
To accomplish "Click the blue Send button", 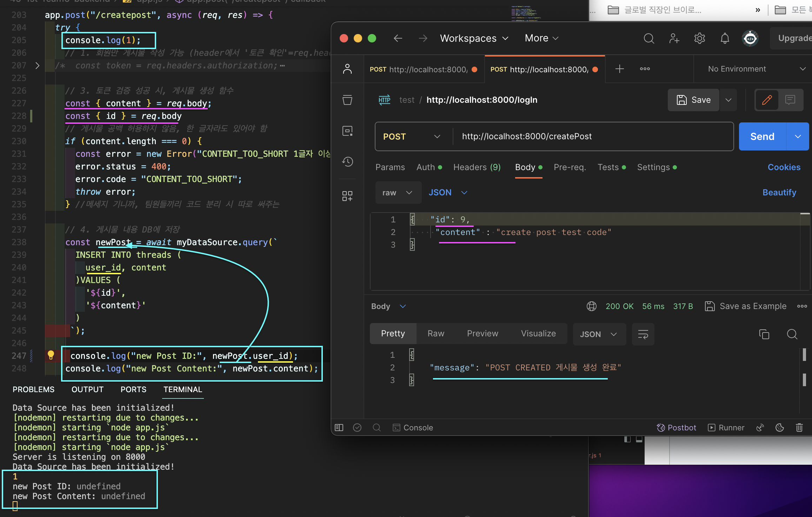I will [762, 136].
